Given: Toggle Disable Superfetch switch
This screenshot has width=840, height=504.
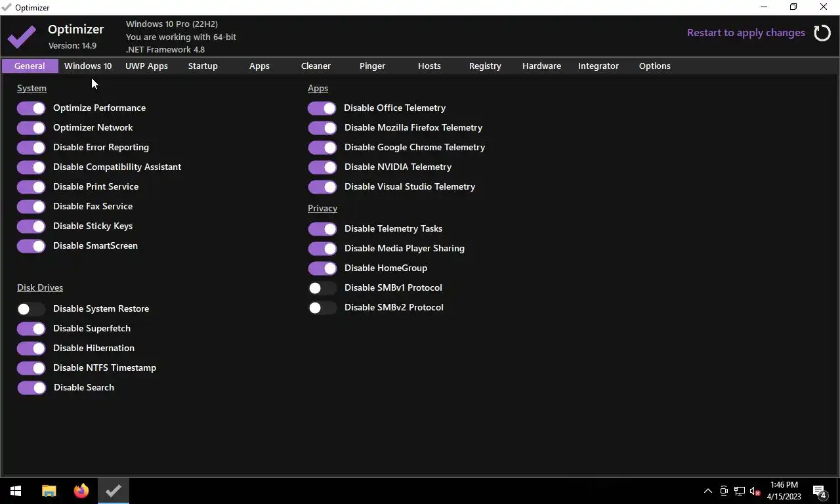Looking at the screenshot, I should 31,329.
